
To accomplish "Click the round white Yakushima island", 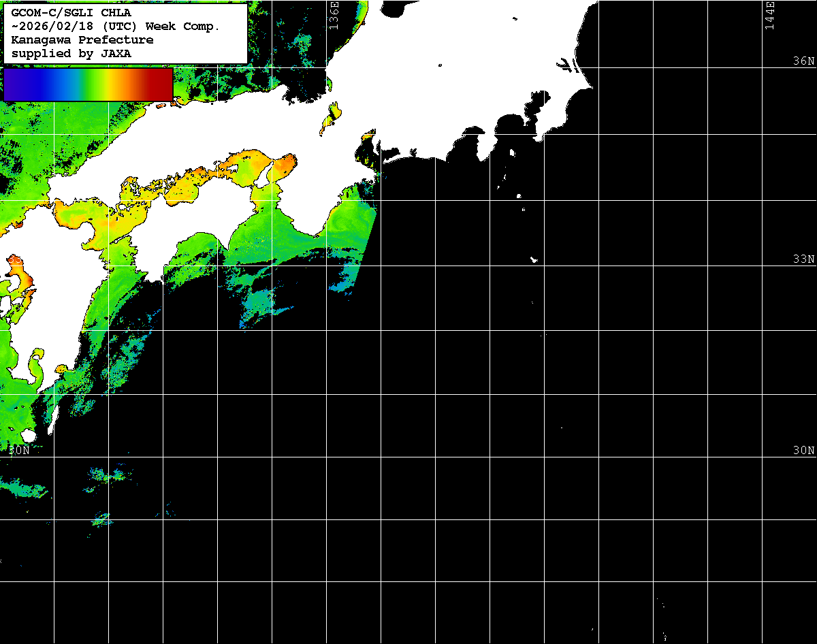I will (x=28, y=435).
